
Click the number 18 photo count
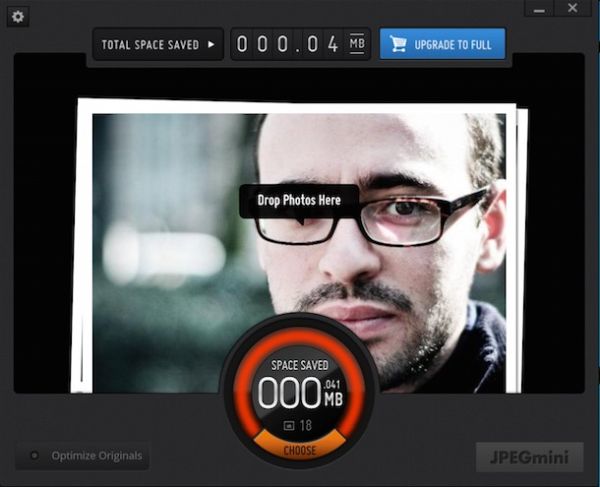tap(307, 425)
